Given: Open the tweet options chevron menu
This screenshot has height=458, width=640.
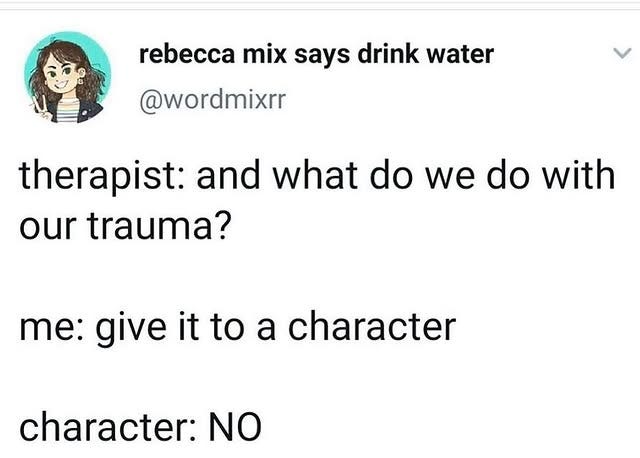Looking at the screenshot, I should coord(622,53).
